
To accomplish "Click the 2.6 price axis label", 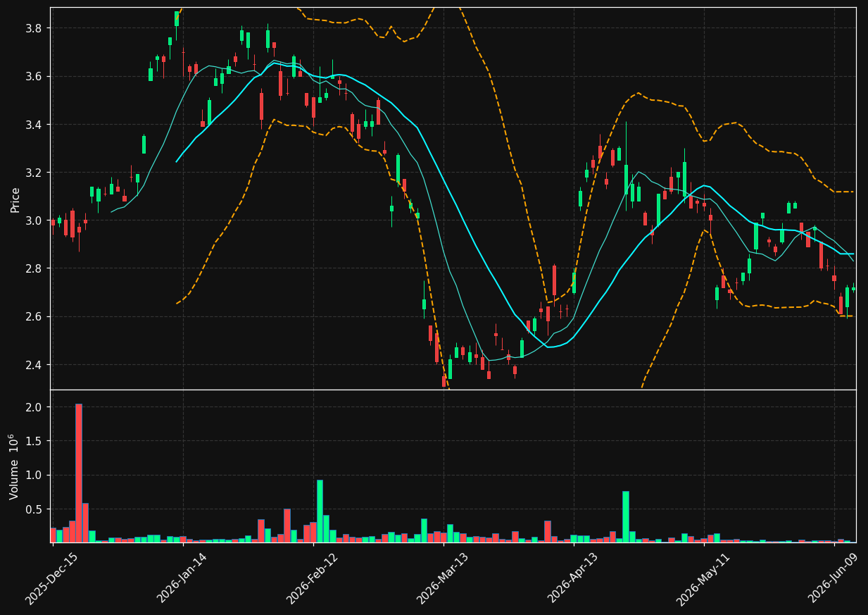I will [34, 317].
